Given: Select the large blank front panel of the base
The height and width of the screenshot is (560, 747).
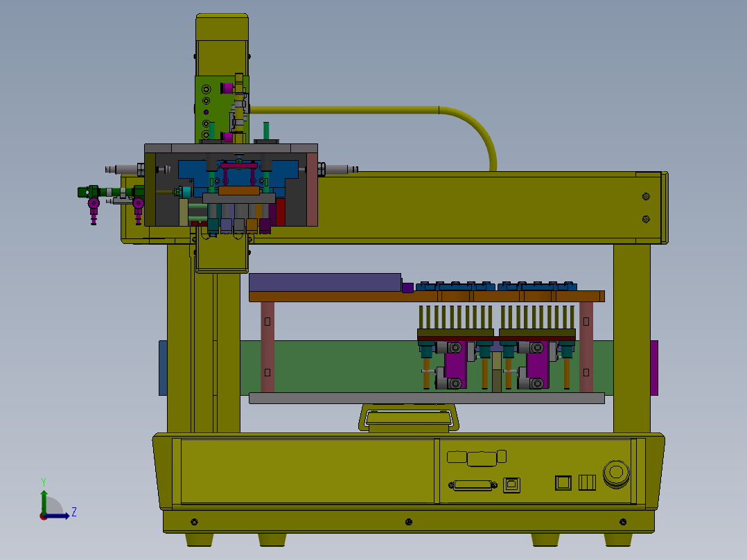Looking at the screenshot, I should coord(307,471).
